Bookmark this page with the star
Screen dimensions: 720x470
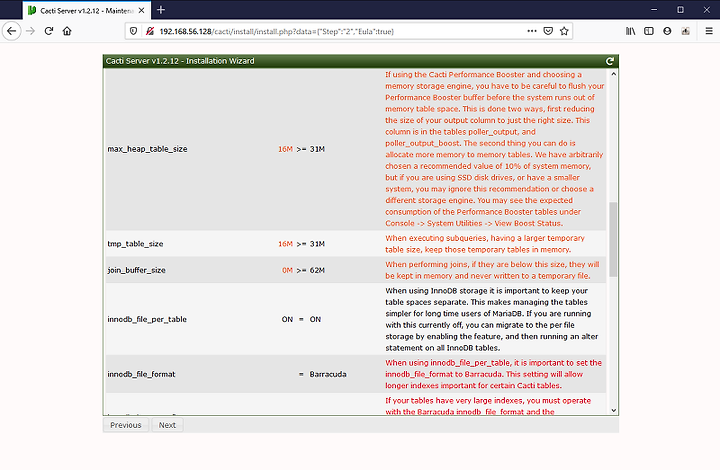[564, 31]
